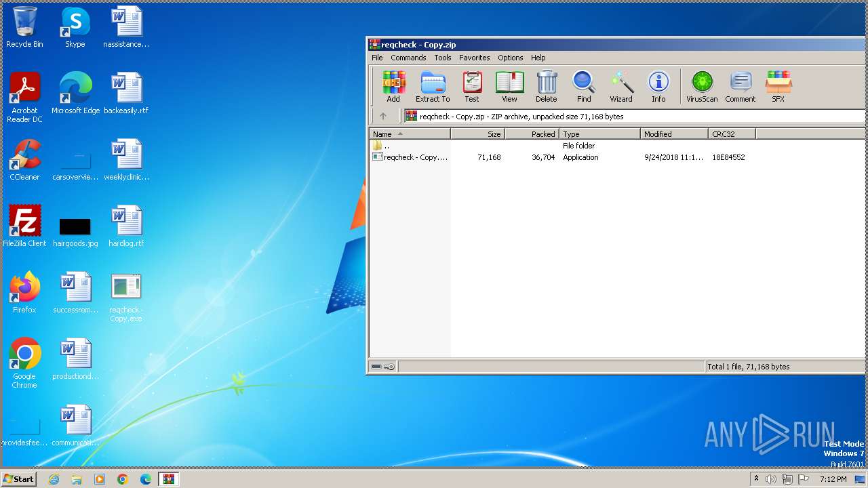Open Windows Media Player from the taskbar

[100, 479]
